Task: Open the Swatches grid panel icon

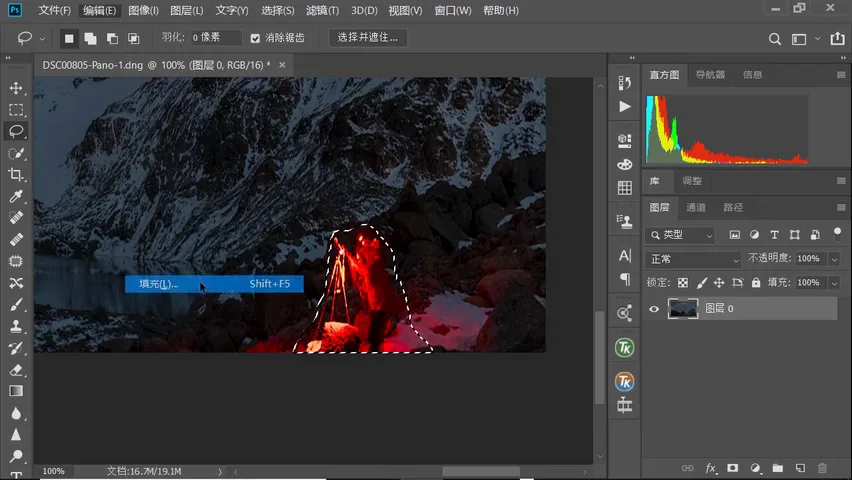Action: [x=625, y=188]
